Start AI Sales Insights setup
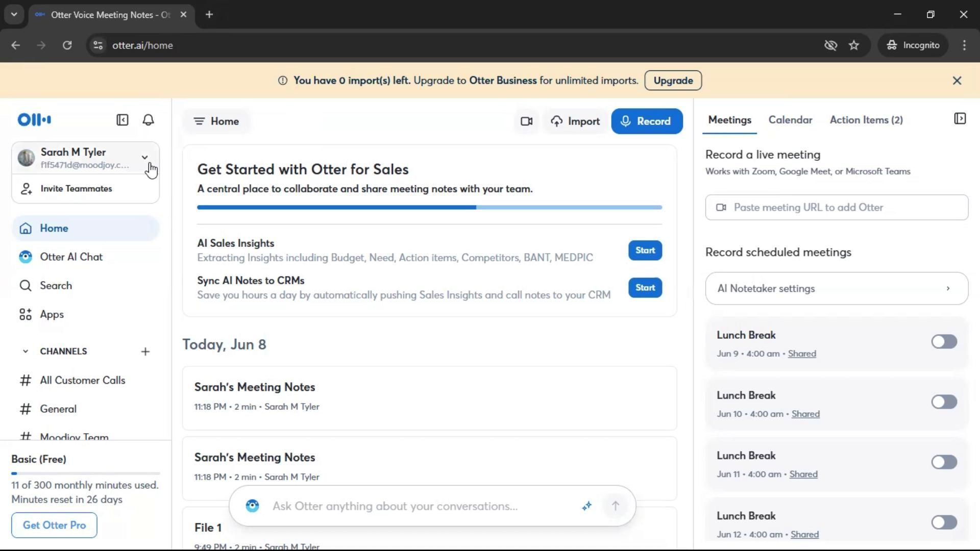This screenshot has width=980, height=551. tap(645, 251)
